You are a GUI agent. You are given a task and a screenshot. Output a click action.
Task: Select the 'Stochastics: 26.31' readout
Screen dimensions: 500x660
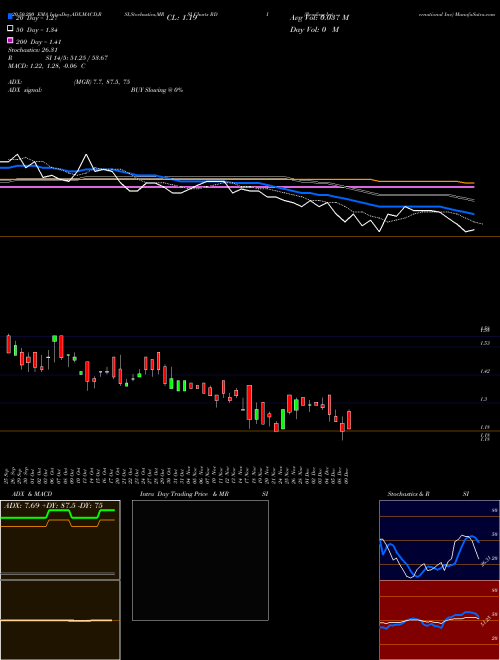pos(32,50)
